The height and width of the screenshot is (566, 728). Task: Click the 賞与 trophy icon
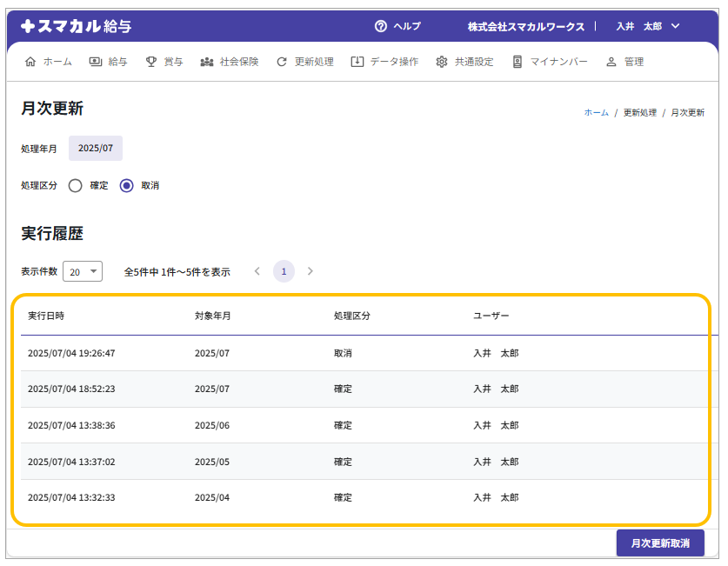click(x=151, y=62)
